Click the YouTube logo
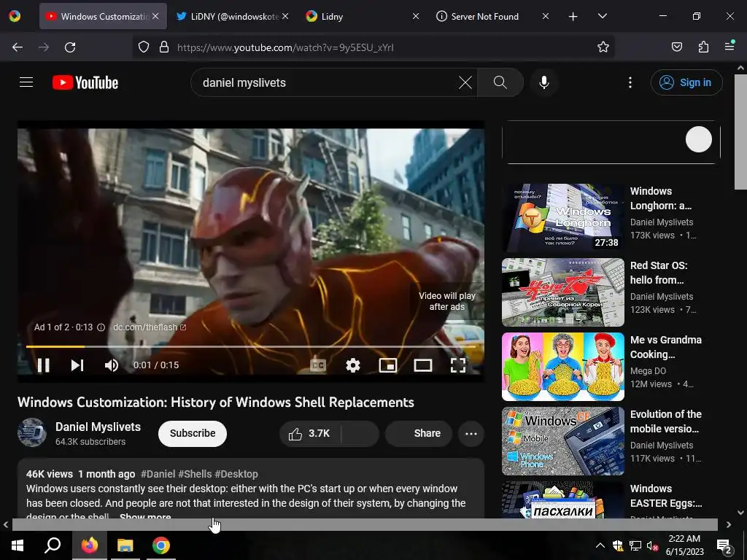The width and height of the screenshot is (747, 560). (85, 82)
